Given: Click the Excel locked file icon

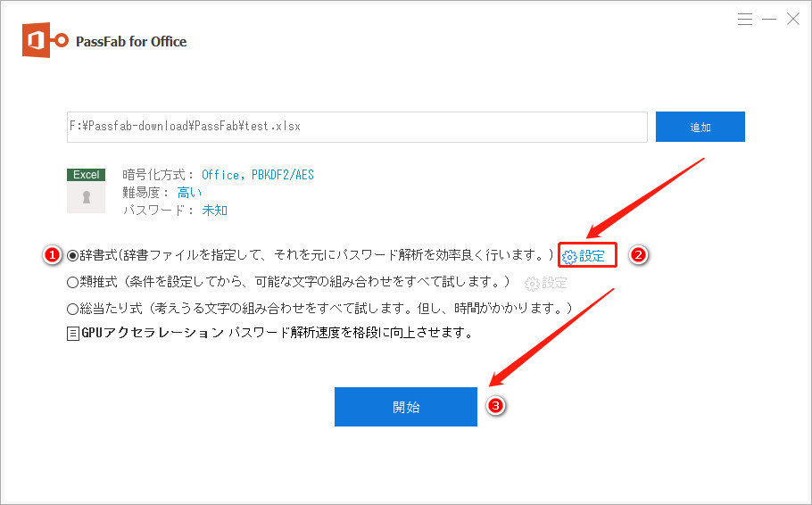Looking at the screenshot, I should (86, 191).
